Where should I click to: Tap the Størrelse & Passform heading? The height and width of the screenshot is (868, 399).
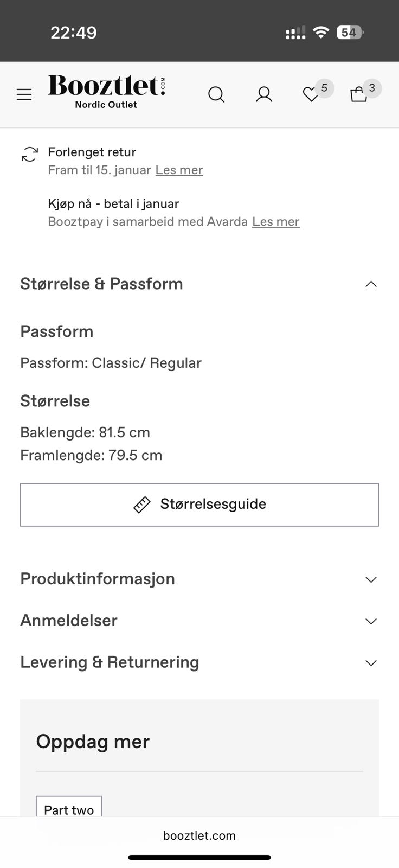pos(101,284)
